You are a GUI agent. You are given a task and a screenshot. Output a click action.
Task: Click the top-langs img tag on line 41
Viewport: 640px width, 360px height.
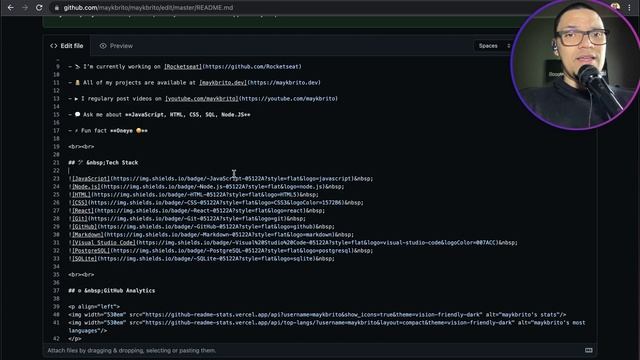[x=327, y=327]
